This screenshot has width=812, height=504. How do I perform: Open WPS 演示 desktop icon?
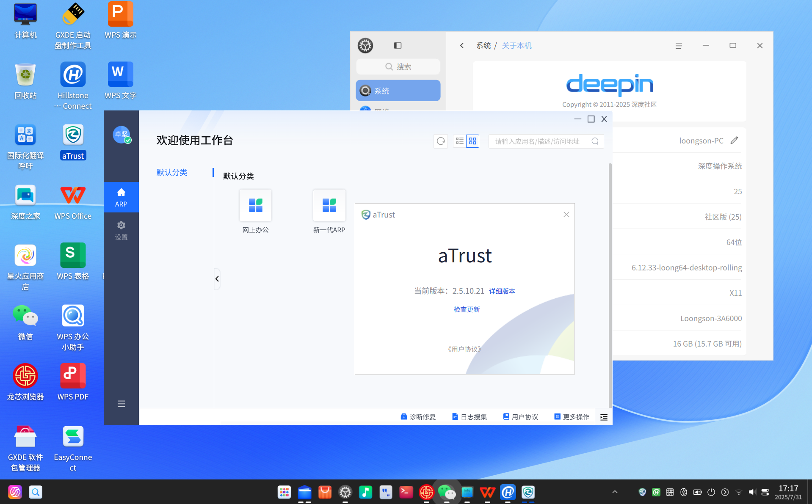(x=121, y=20)
